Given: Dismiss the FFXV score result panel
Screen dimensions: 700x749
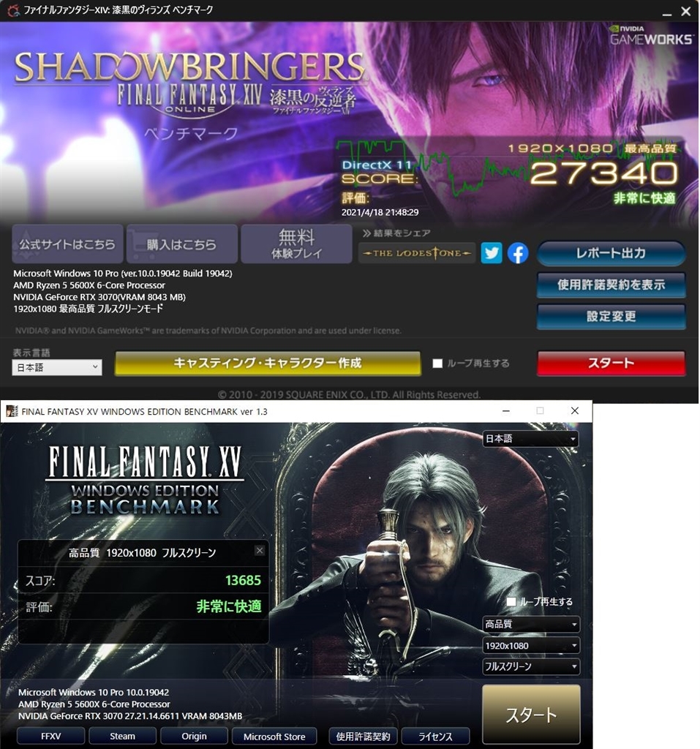Looking at the screenshot, I should tap(260, 550).
